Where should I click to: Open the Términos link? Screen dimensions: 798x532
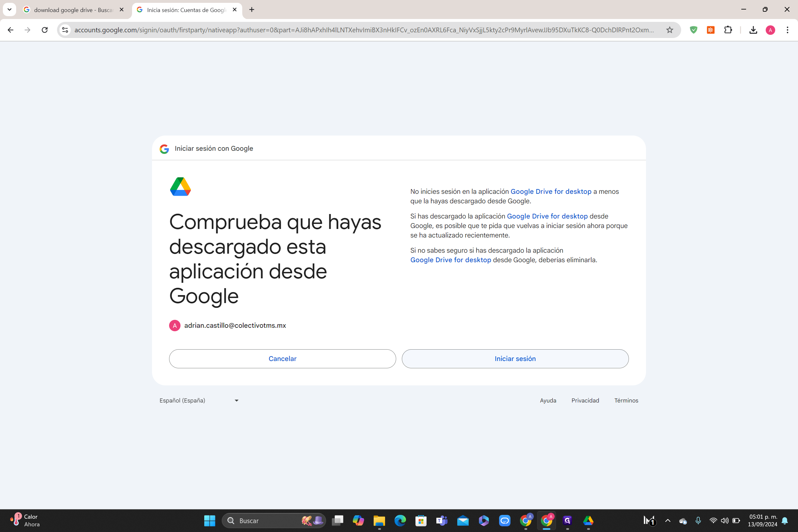[x=626, y=400]
